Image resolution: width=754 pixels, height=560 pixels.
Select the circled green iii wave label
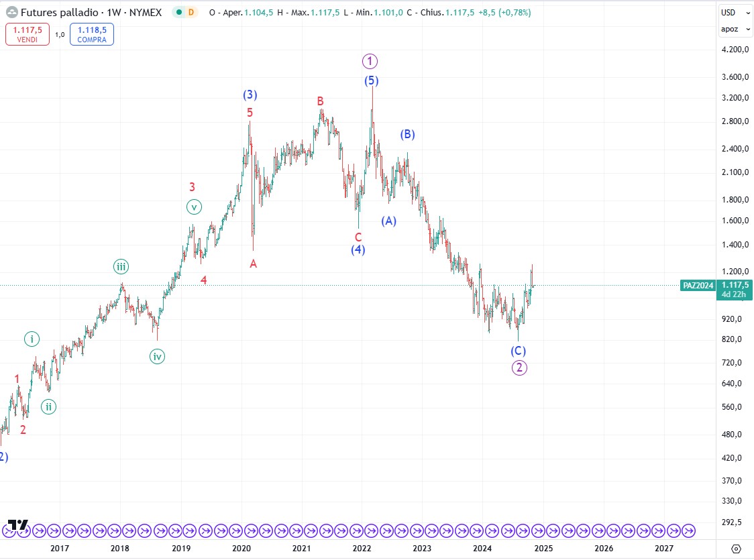[x=121, y=266]
